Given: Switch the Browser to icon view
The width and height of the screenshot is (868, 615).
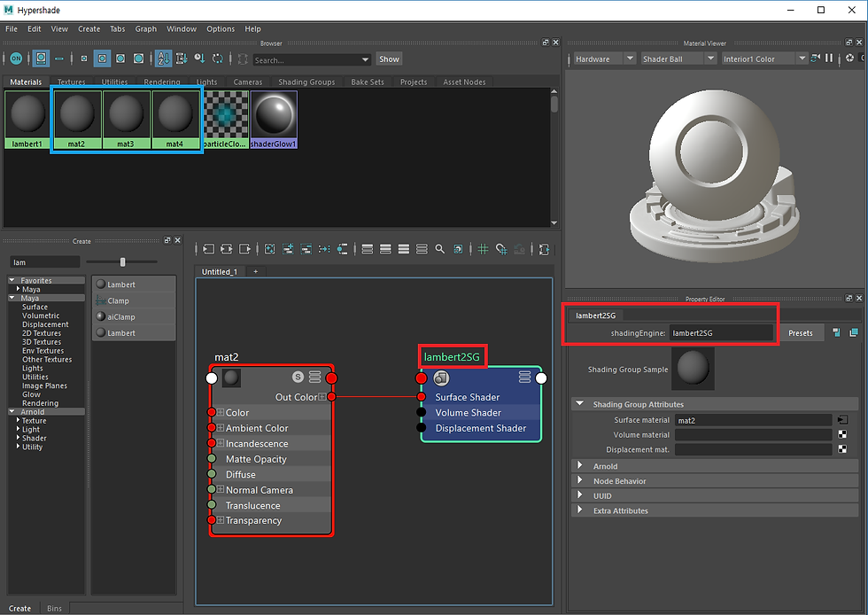Looking at the screenshot, I should (41, 58).
